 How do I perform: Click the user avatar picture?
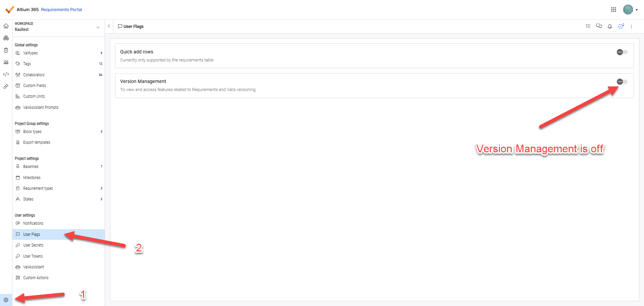click(x=628, y=10)
